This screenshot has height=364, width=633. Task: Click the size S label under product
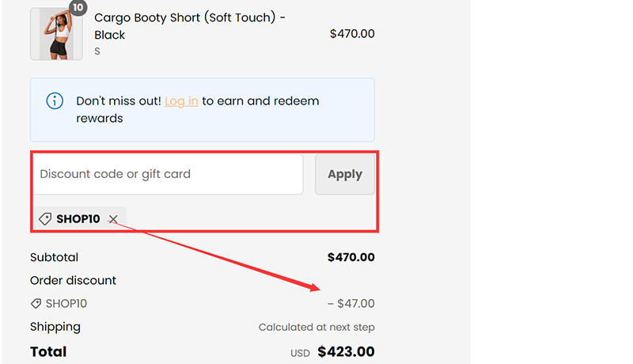click(97, 51)
